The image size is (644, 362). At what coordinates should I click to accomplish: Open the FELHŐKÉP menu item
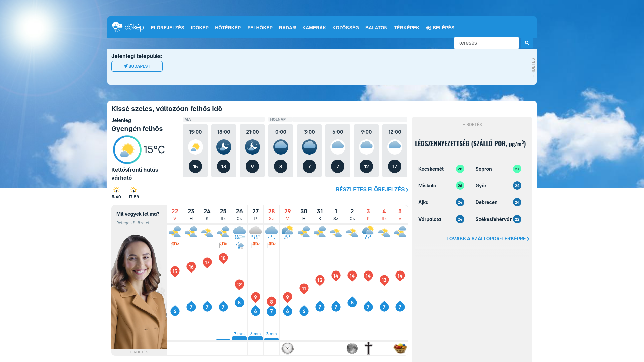(260, 28)
